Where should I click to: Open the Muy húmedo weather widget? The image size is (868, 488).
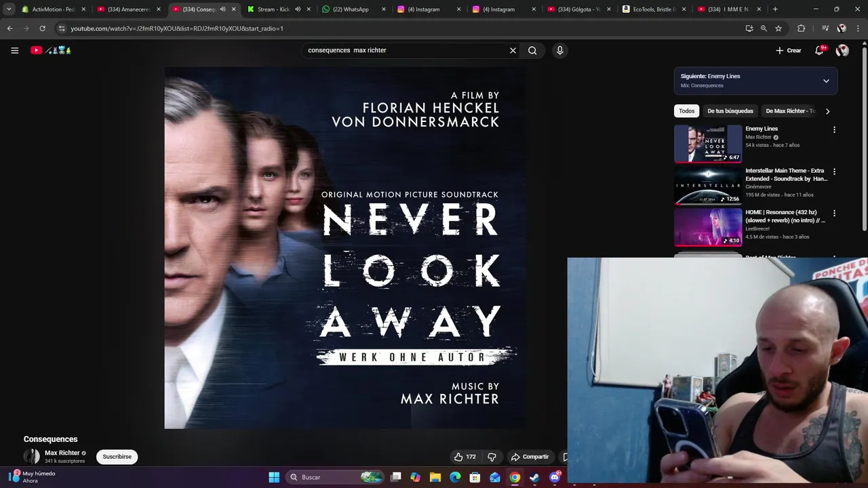pyautogui.click(x=33, y=477)
